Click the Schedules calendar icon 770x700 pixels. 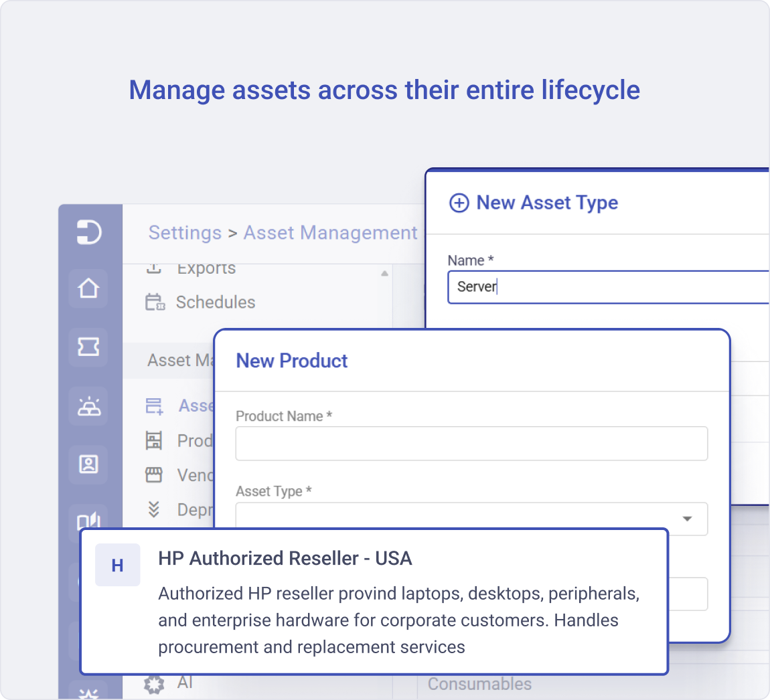155,302
